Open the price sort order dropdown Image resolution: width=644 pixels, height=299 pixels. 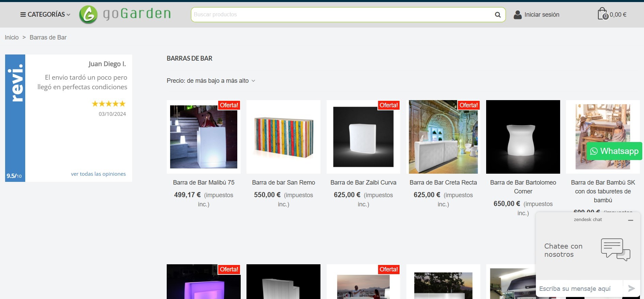click(211, 81)
